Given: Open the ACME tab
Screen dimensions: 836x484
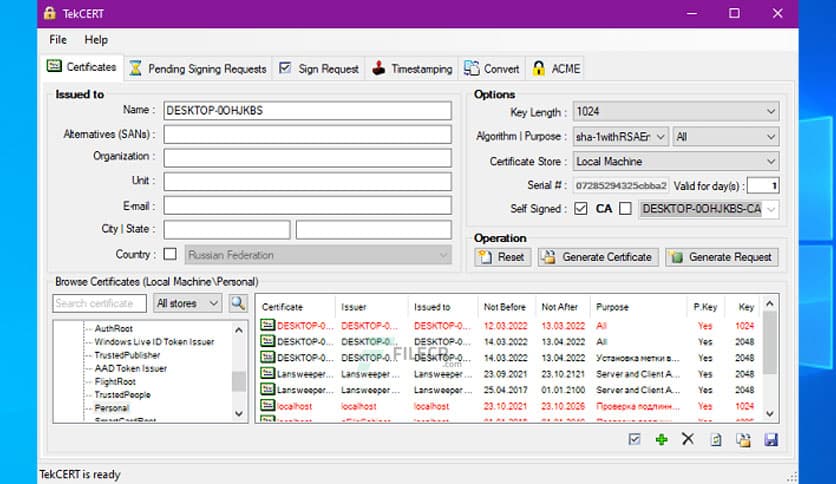Looking at the screenshot, I should click(556, 69).
